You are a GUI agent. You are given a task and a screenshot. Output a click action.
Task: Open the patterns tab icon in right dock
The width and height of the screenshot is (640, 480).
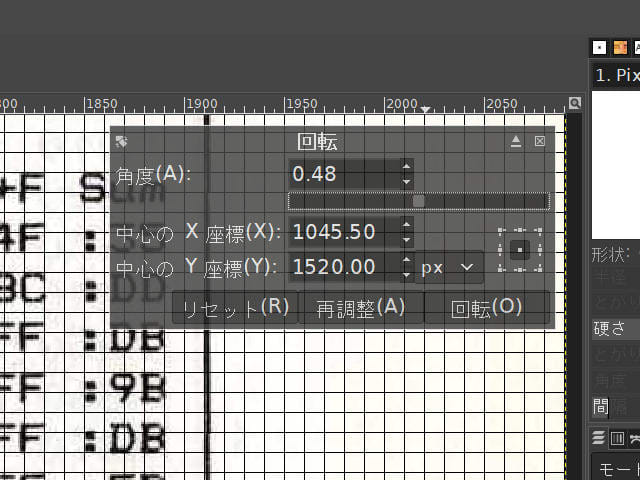click(x=620, y=47)
